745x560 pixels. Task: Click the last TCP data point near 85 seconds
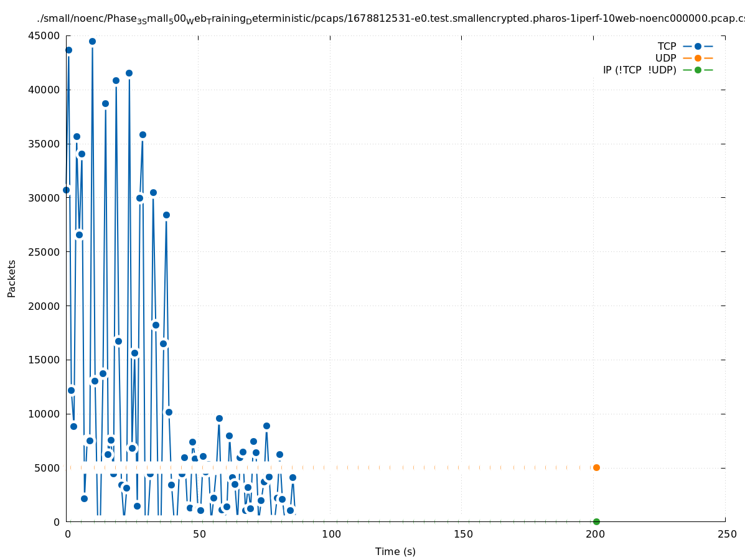click(293, 477)
